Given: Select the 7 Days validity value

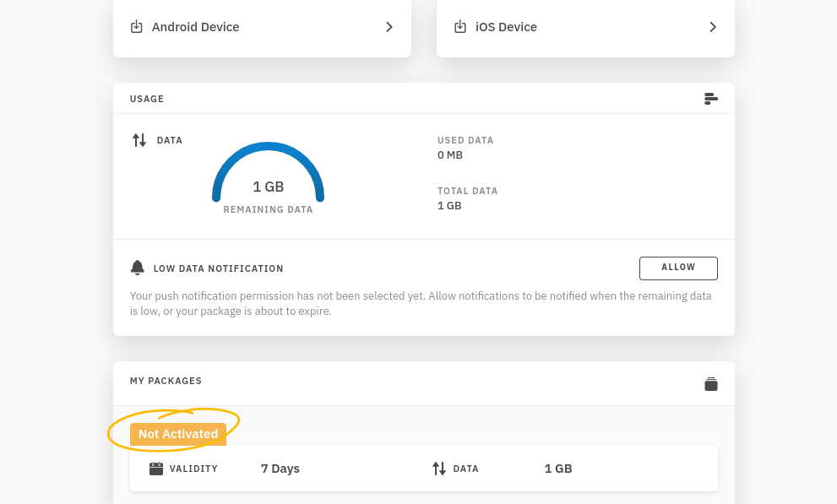Looking at the screenshot, I should (x=280, y=469).
